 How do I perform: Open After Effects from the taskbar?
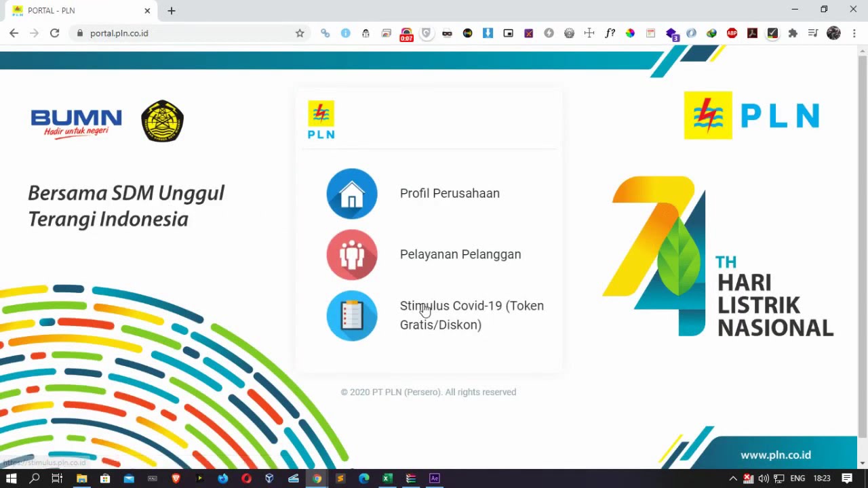[435, 479]
